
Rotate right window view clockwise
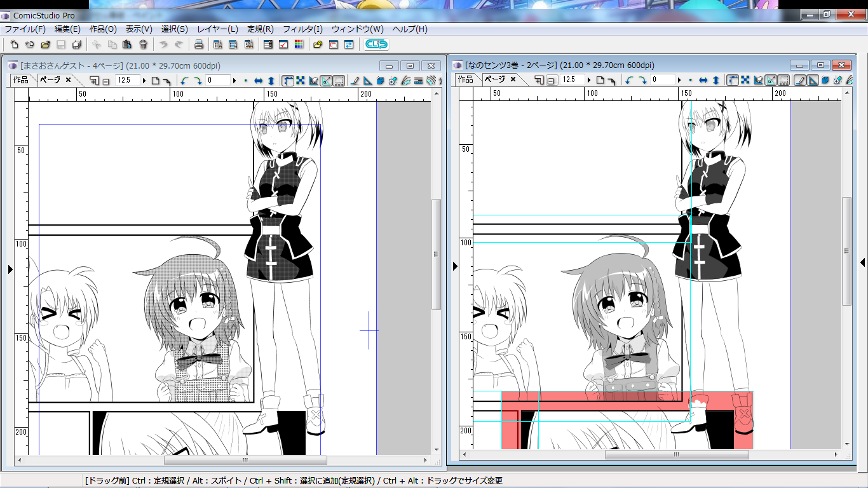(642, 81)
